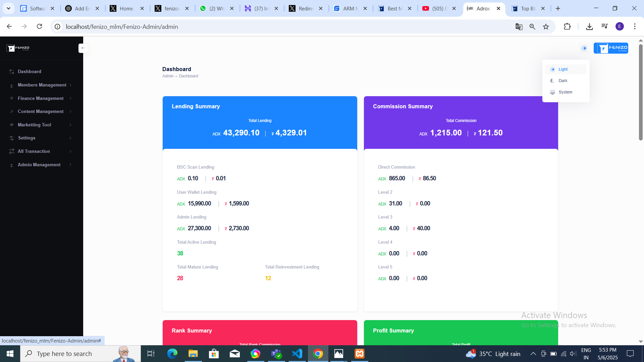The height and width of the screenshot is (362, 644).
Task: Open the All Transaction menu item
Action: tap(34, 151)
